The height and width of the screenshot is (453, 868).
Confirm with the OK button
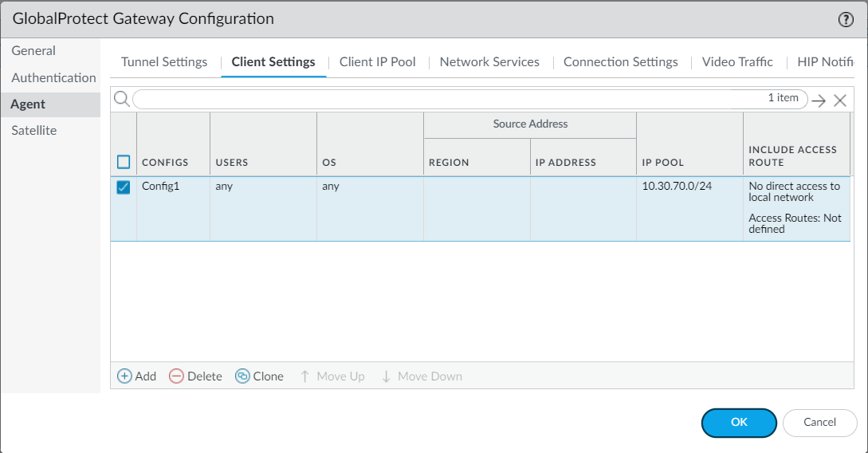[739, 423]
